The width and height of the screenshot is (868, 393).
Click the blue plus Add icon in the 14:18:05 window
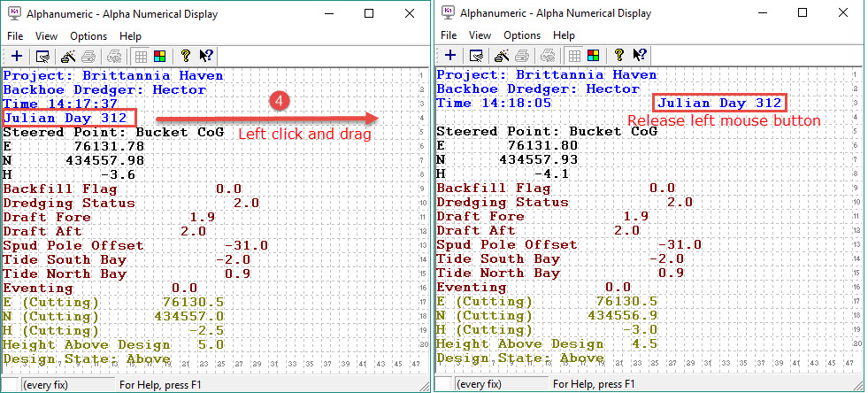(450, 55)
